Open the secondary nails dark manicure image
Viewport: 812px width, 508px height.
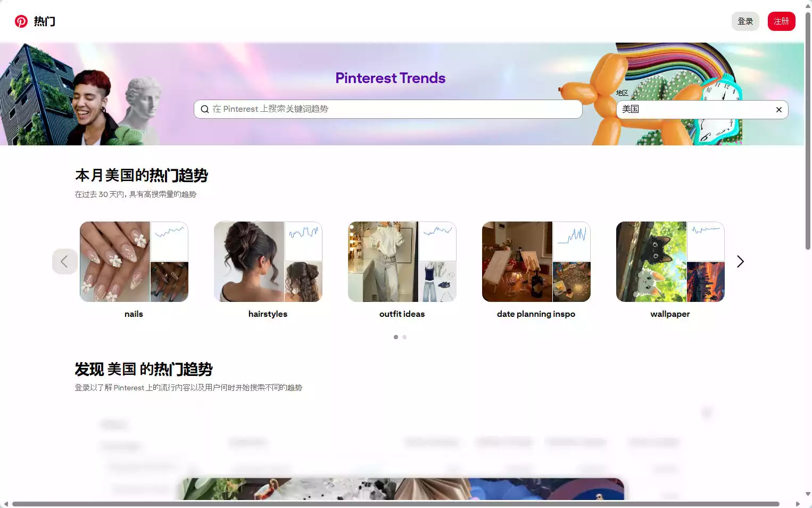(x=170, y=282)
